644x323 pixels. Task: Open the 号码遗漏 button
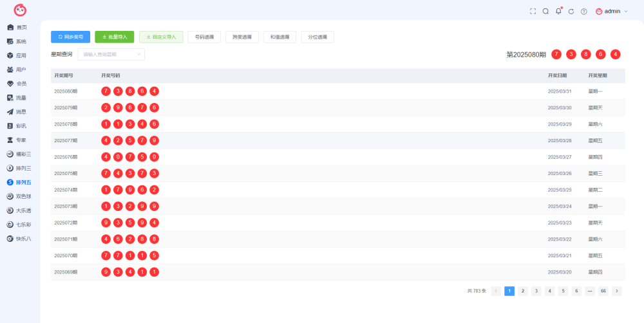[204, 37]
